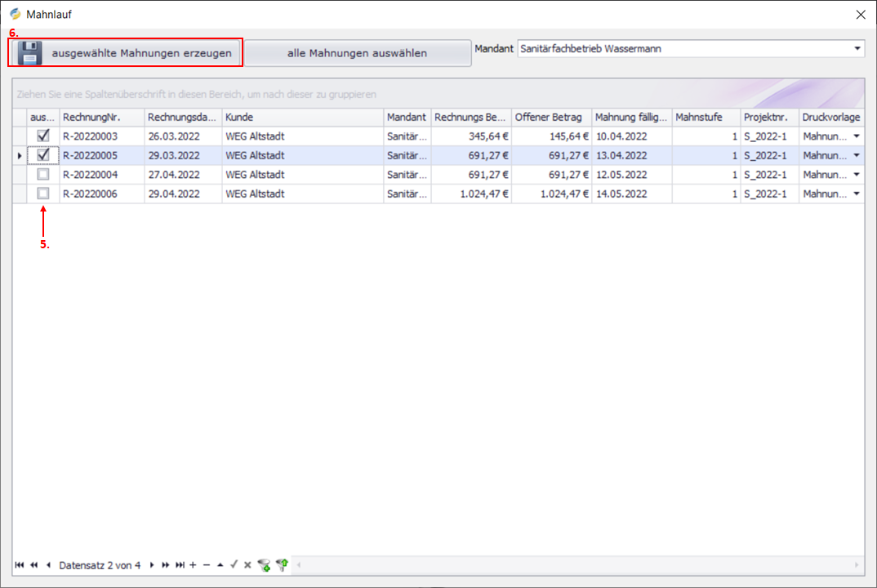Image resolution: width=877 pixels, height=588 pixels.
Task: Open the Mandant dropdown list
Action: 857,49
